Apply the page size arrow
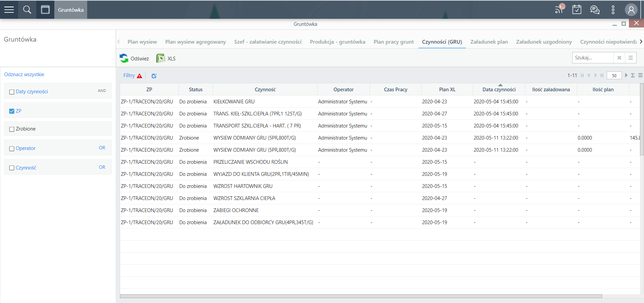The image size is (644, 303). pos(626,75)
